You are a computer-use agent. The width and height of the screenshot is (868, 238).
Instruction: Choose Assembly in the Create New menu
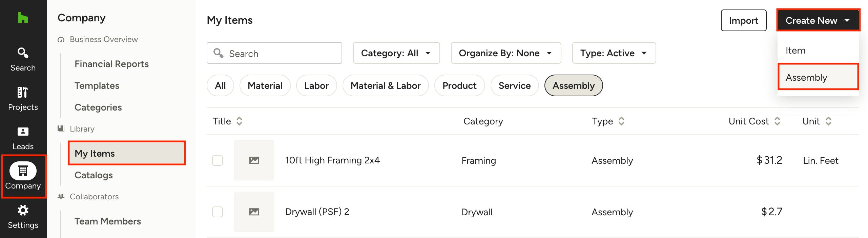818,77
